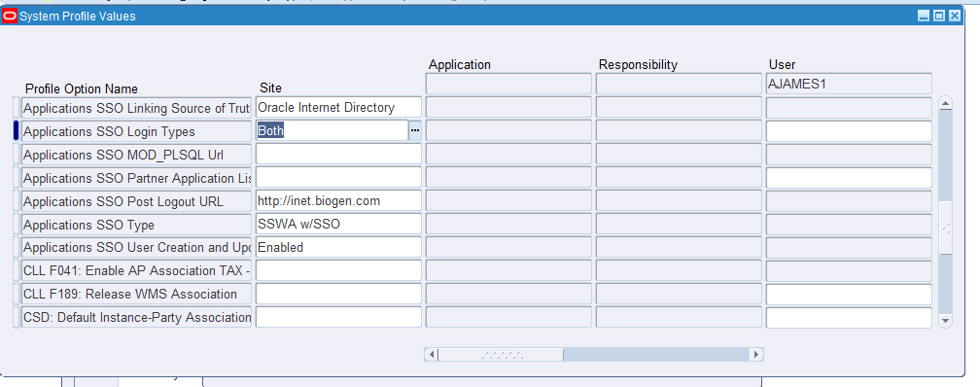Click Site field for Partner Application List
Screen dimensions: 980x387
coord(338,178)
